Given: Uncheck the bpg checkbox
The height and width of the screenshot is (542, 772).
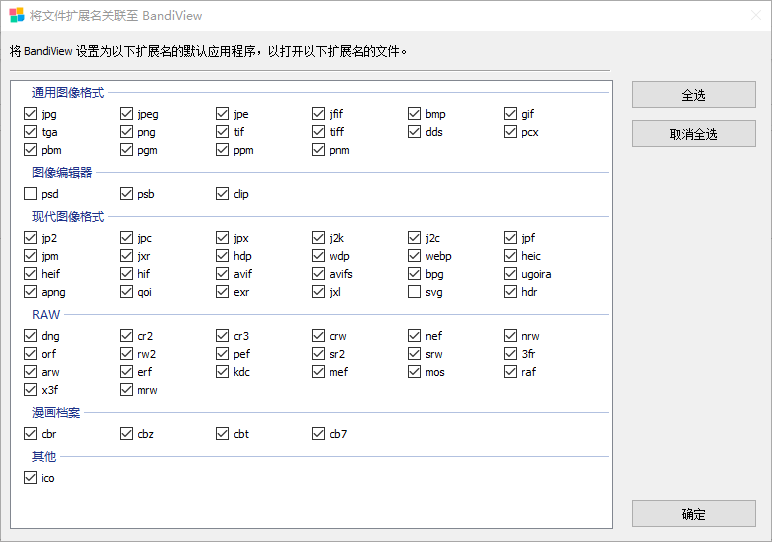Looking at the screenshot, I should click(x=415, y=274).
